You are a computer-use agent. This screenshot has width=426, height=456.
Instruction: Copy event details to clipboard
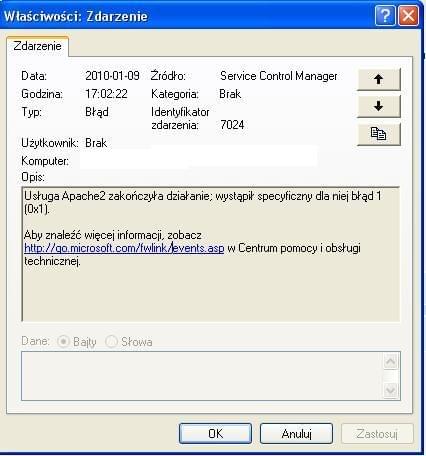(379, 134)
